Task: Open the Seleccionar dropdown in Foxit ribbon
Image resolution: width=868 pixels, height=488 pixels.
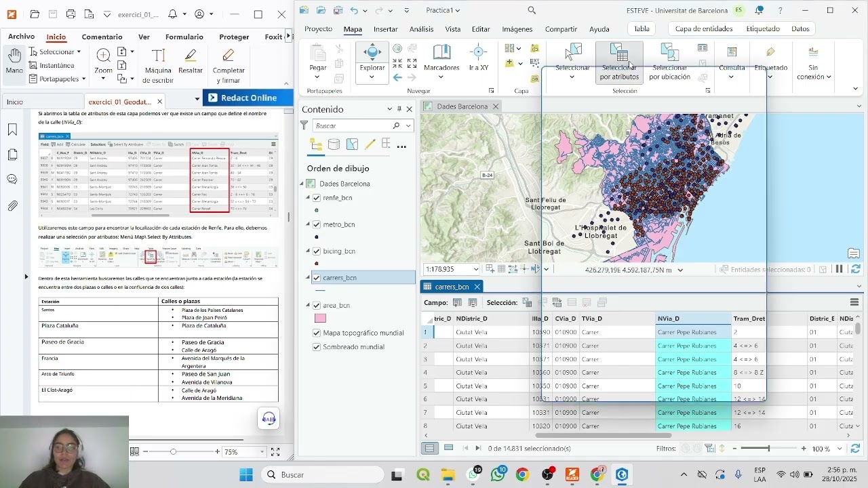Action: pyautogui.click(x=79, y=52)
